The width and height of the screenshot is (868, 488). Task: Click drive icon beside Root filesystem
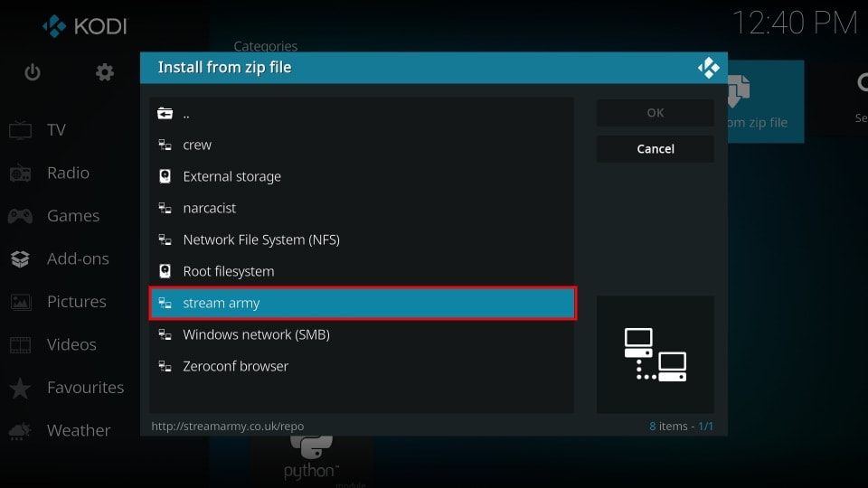(x=165, y=271)
